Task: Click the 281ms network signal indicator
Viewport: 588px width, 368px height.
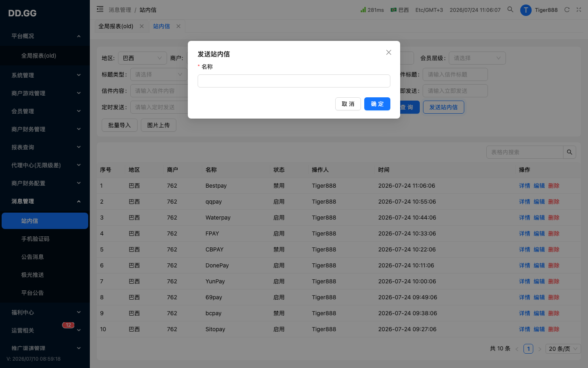Action: [x=372, y=10]
